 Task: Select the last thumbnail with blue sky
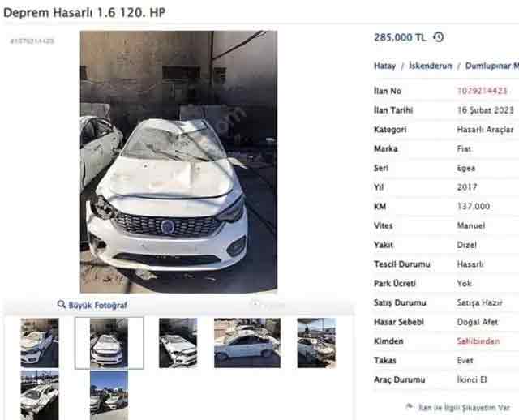[x=109, y=395]
